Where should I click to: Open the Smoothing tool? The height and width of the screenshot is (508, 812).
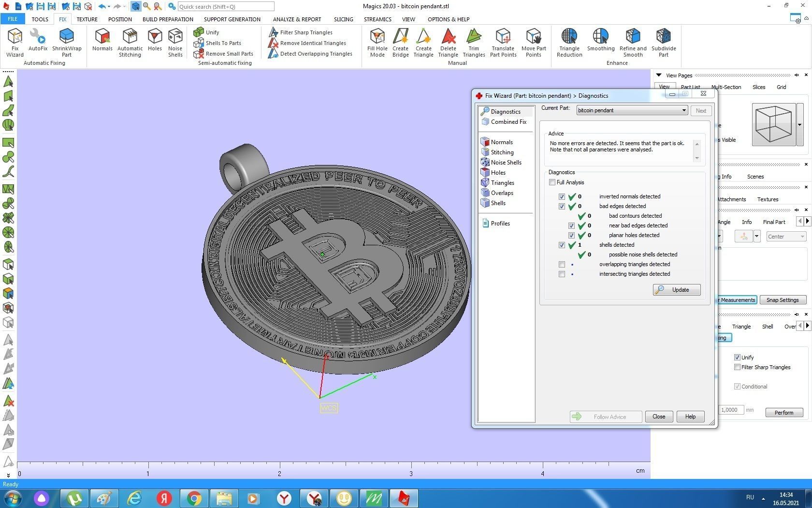[601, 40]
